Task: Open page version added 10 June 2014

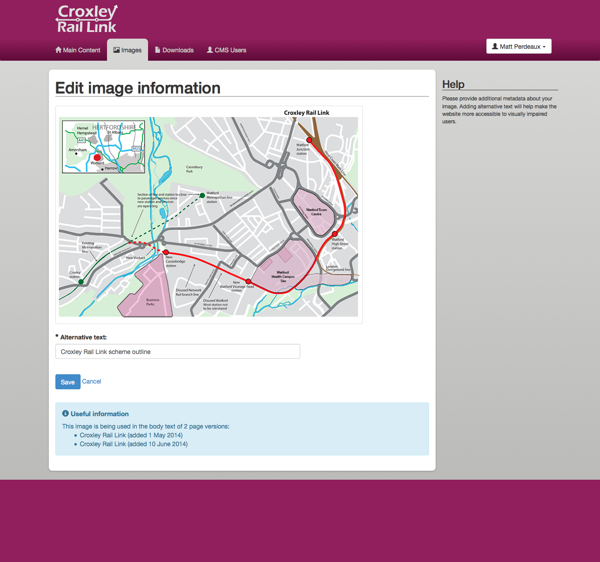Action: 133,444
